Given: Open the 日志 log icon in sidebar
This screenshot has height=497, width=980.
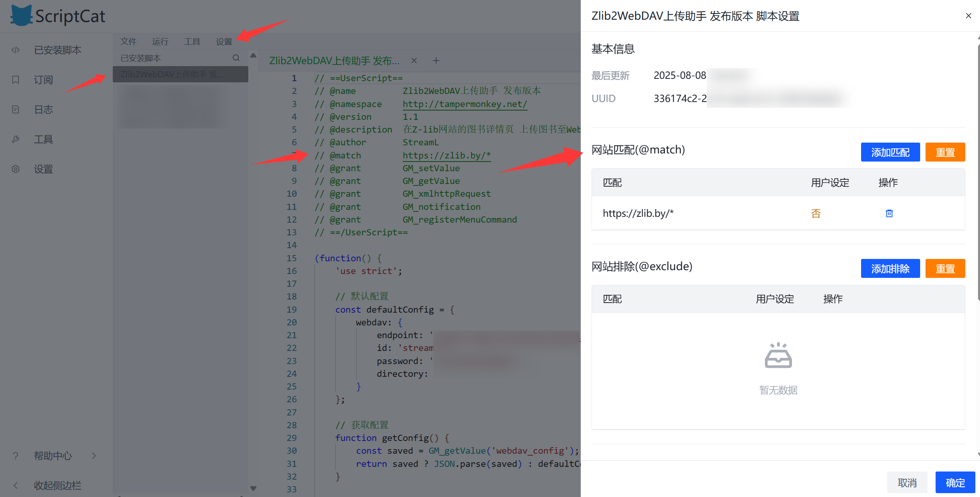Looking at the screenshot, I should pos(15,109).
